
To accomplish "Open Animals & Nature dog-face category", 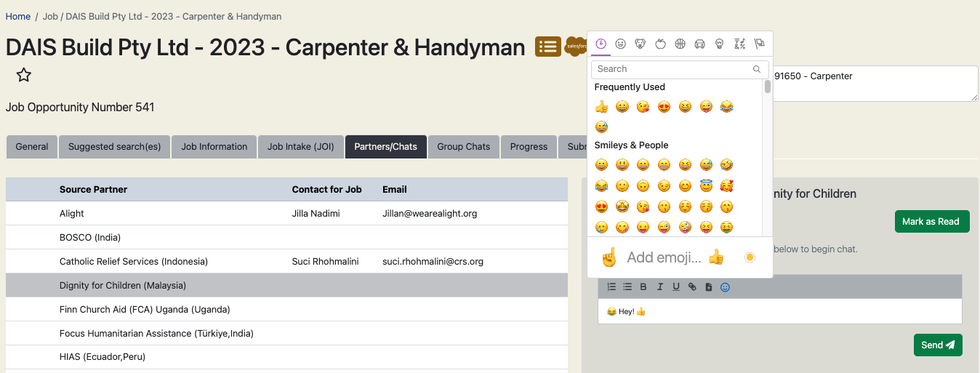I will click(640, 44).
